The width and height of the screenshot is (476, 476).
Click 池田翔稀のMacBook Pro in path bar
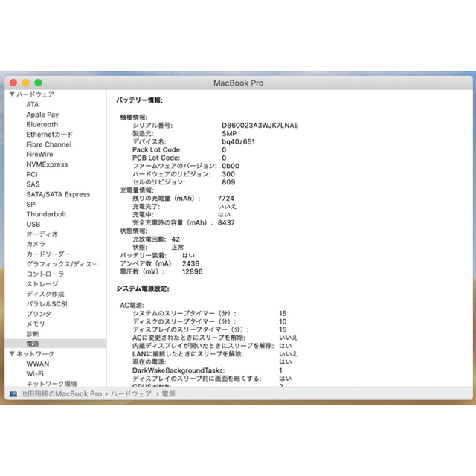point(62,394)
